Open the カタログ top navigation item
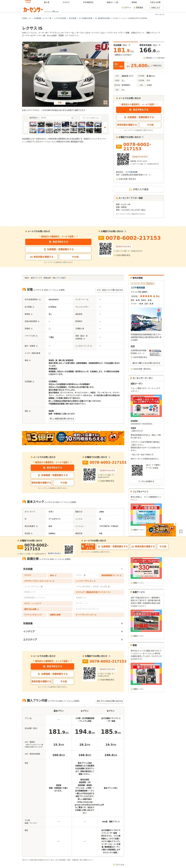Viewport: 186px width, 868px height. [66, 2]
